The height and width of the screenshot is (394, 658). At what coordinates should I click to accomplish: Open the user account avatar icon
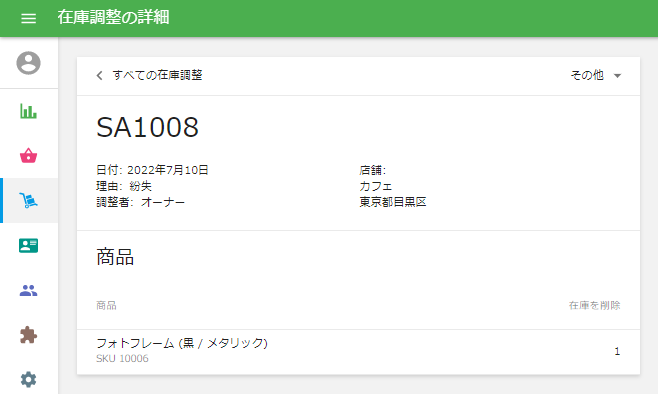(29, 63)
